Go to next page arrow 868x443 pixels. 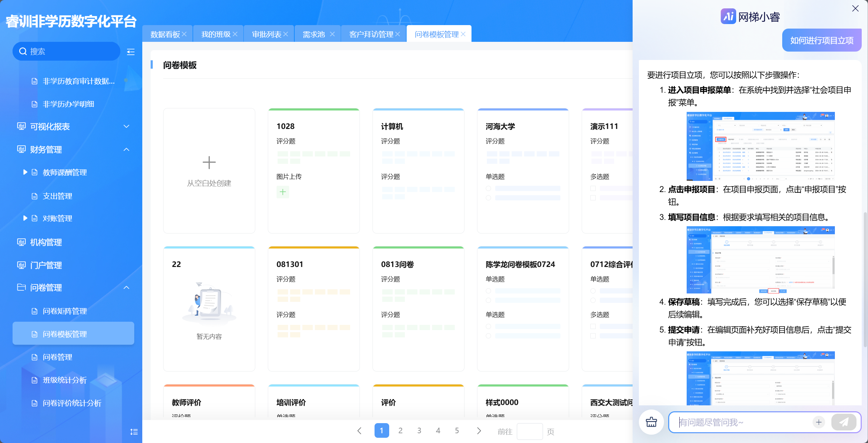tap(479, 431)
